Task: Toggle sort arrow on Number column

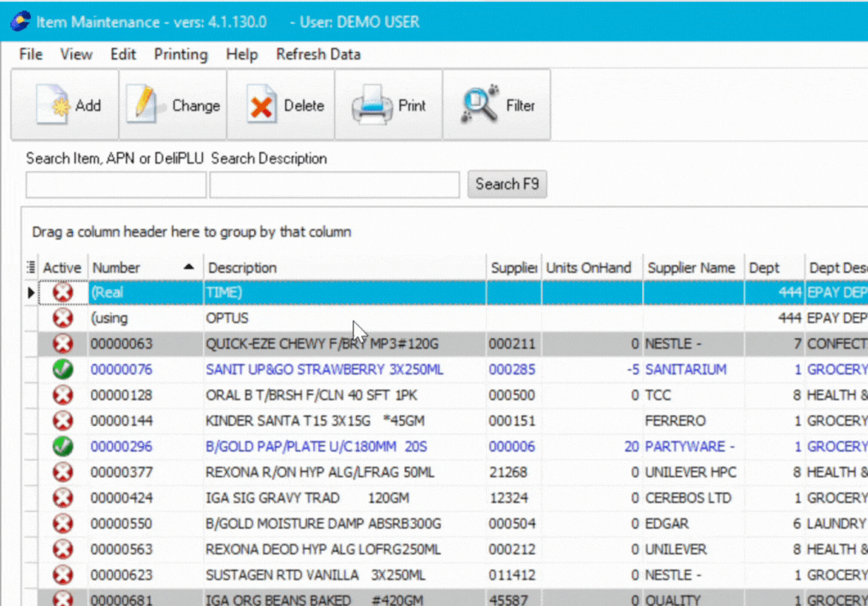Action: tap(189, 267)
